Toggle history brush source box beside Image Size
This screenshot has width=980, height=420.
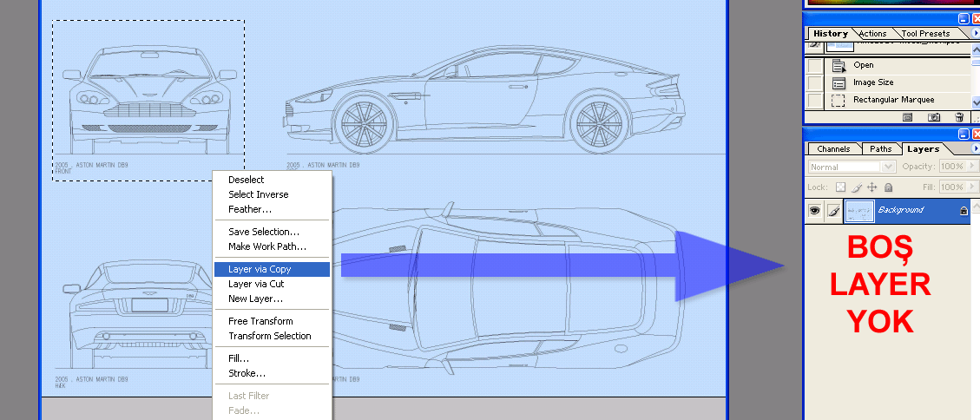pos(814,82)
